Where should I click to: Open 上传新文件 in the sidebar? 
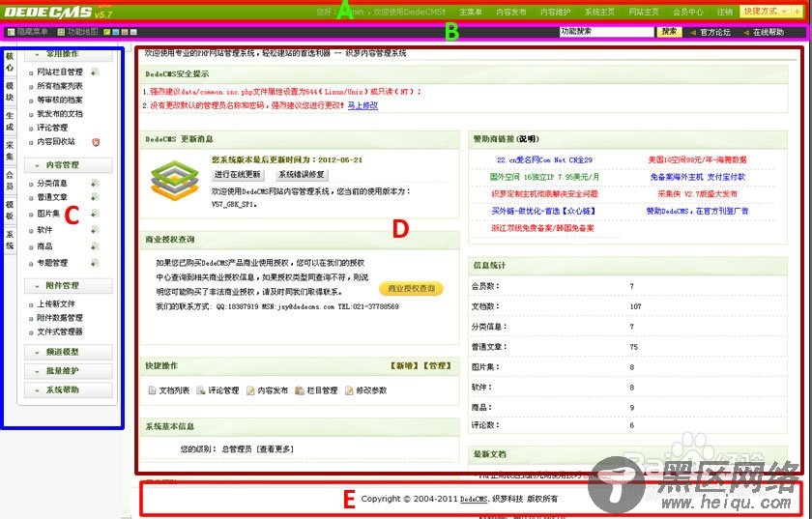56,304
